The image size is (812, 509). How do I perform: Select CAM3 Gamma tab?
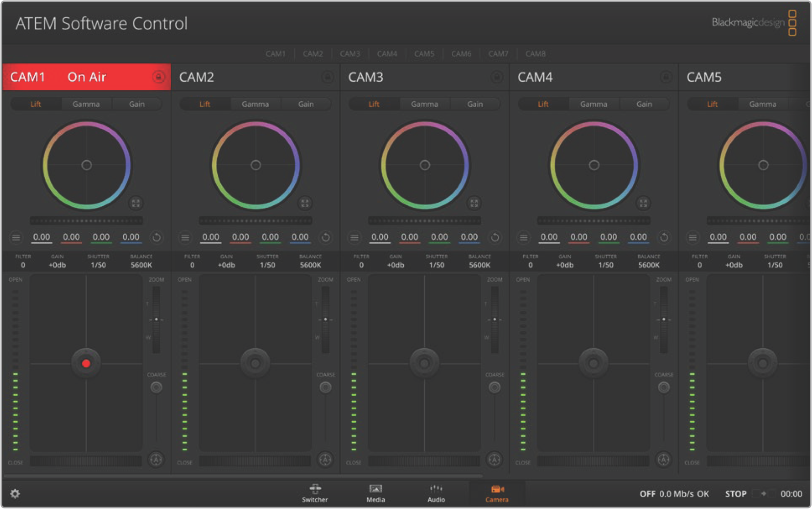tap(424, 104)
